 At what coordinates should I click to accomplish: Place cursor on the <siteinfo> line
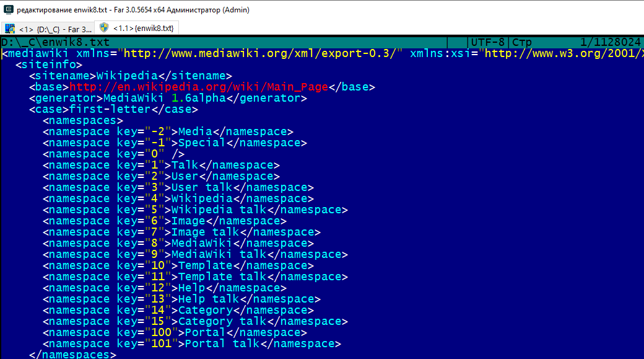(x=49, y=64)
